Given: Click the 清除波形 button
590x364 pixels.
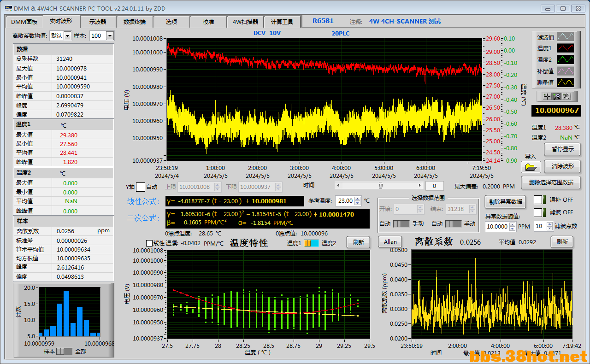Looking at the screenshot, I should tap(562, 166).
